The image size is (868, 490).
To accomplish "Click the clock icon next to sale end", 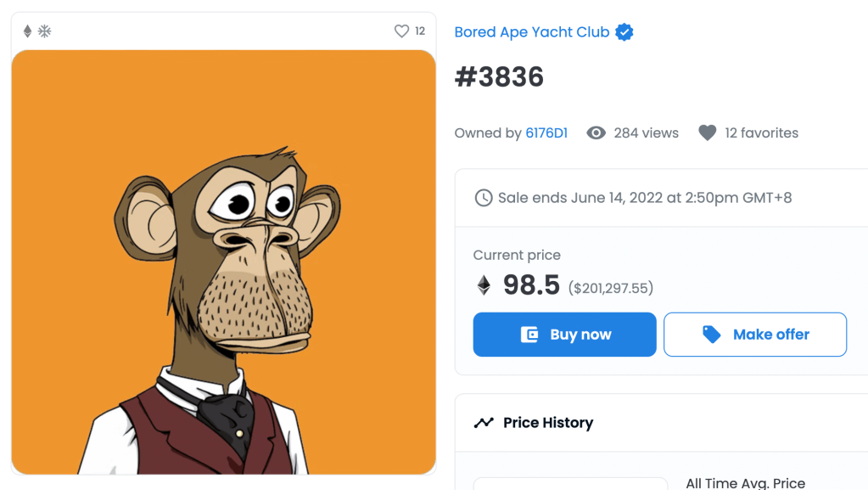I will click(483, 198).
